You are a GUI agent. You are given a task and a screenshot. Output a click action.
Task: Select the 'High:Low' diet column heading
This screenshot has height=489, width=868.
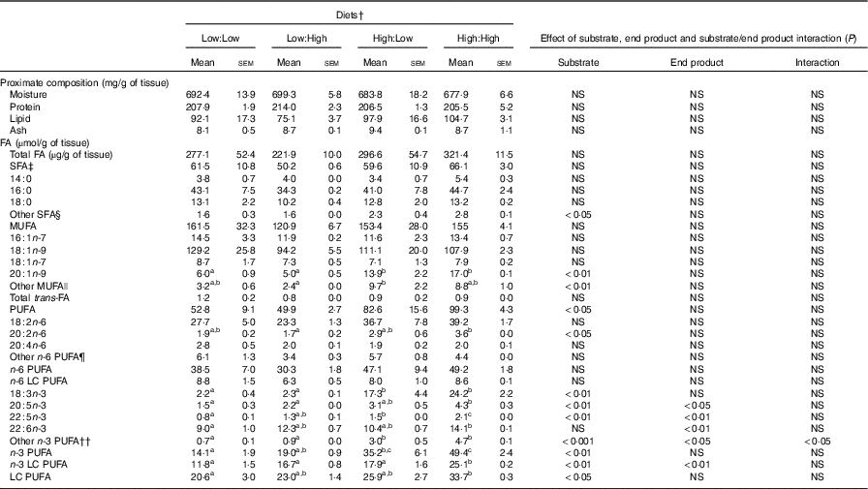[390, 39]
